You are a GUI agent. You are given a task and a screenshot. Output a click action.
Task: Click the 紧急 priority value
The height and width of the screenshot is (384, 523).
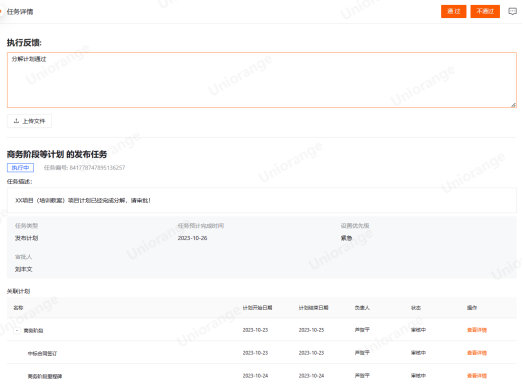(x=346, y=238)
